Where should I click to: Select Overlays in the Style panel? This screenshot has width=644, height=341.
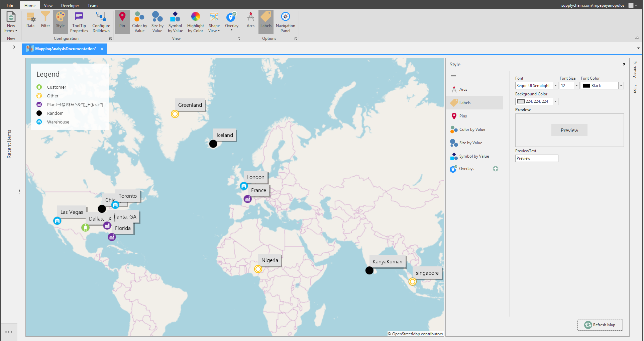(x=466, y=169)
